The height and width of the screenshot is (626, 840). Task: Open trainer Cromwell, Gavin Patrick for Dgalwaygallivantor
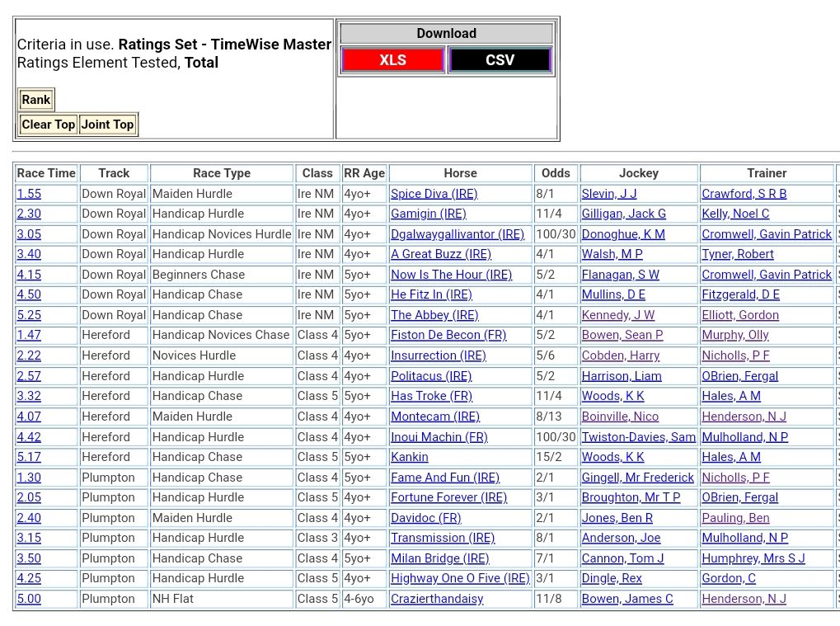(x=766, y=234)
